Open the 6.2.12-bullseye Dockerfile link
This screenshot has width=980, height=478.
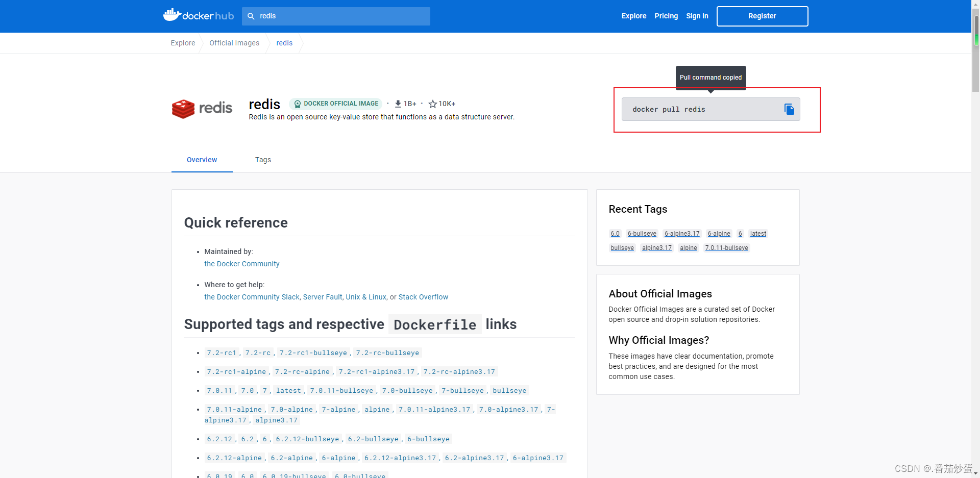point(307,439)
